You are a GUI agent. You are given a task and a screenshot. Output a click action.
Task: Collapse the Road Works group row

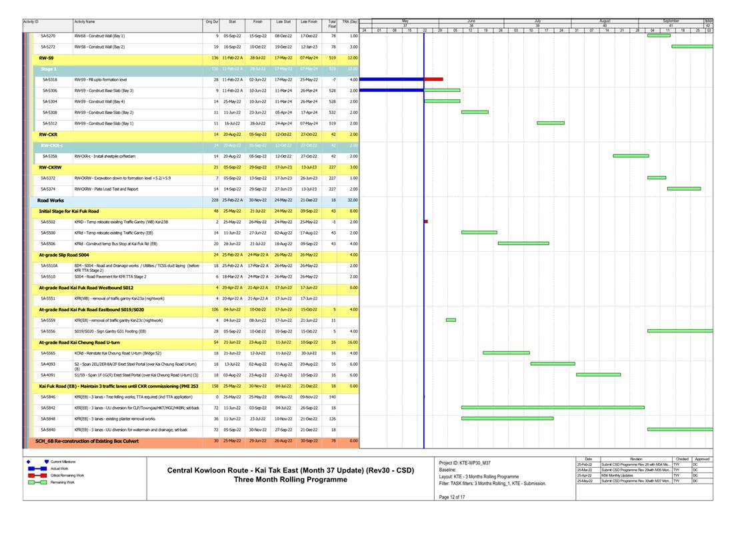coord(51,200)
